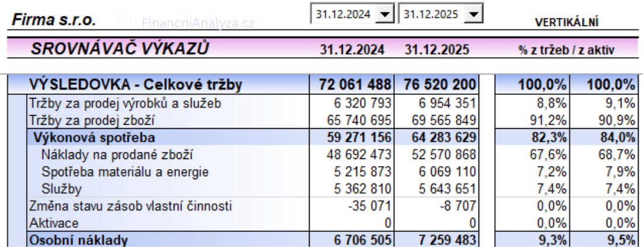Select the VÝSLEDOVKA - Celkové tržby row label

point(136,87)
